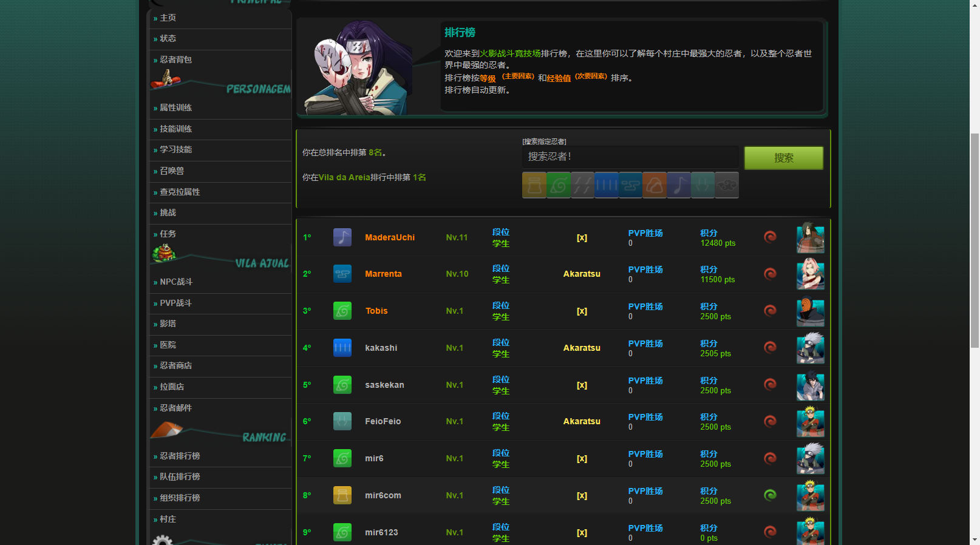Go to PVP战斗 in sidebar
Viewport: 980px width, 545px height.
click(175, 303)
